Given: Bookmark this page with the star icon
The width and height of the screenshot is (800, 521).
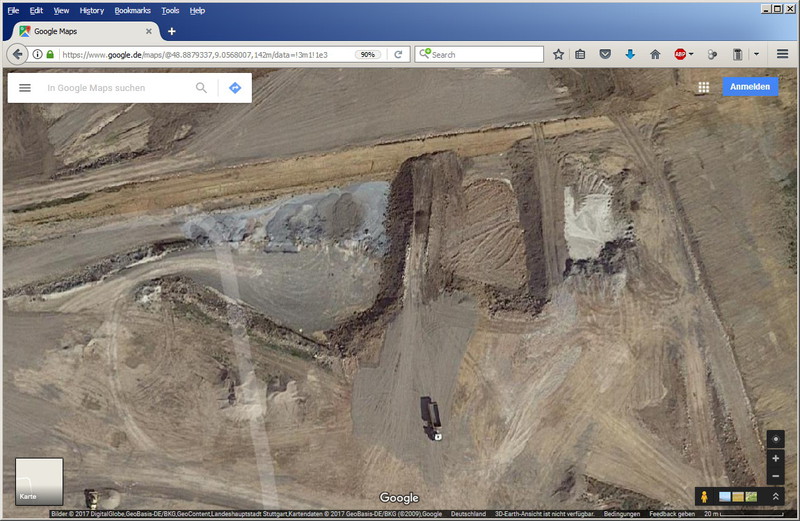Looking at the screenshot, I should (558, 54).
